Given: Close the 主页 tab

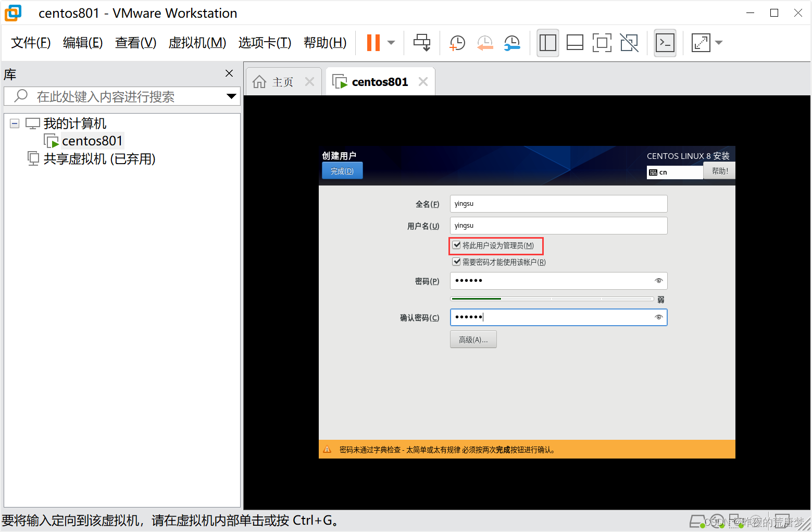Looking at the screenshot, I should point(310,82).
